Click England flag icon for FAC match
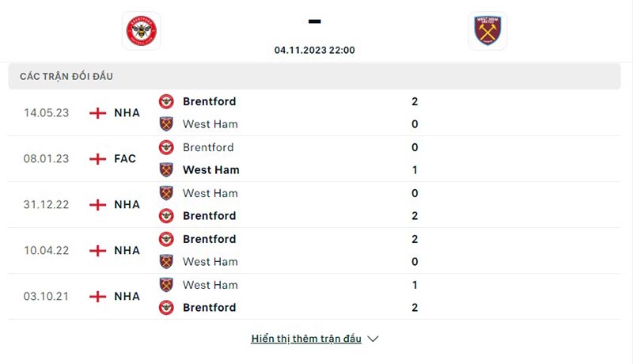The height and width of the screenshot is (364, 633). click(98, 159)
